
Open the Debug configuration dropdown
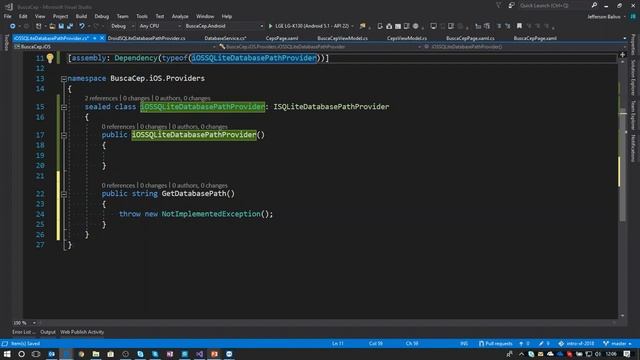122,26
